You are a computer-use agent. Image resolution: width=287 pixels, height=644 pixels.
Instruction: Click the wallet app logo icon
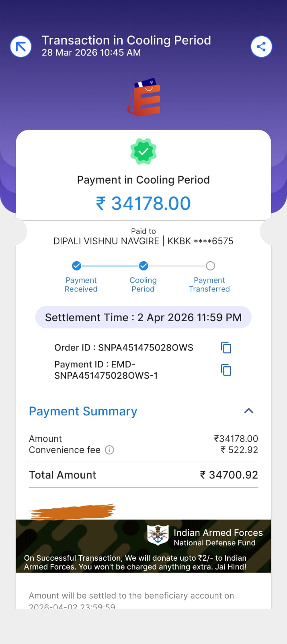(x=143, y=97)
